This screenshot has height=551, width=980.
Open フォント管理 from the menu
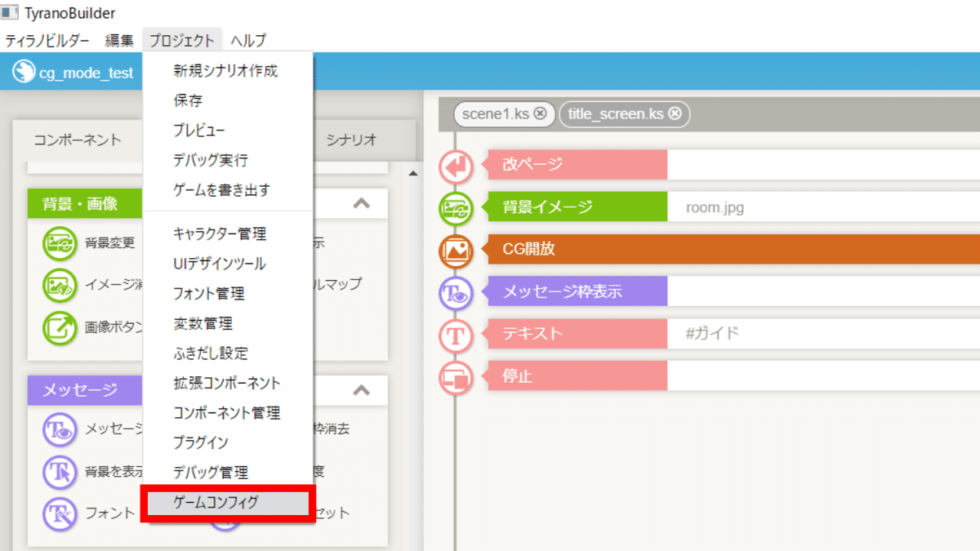[228, 293]
